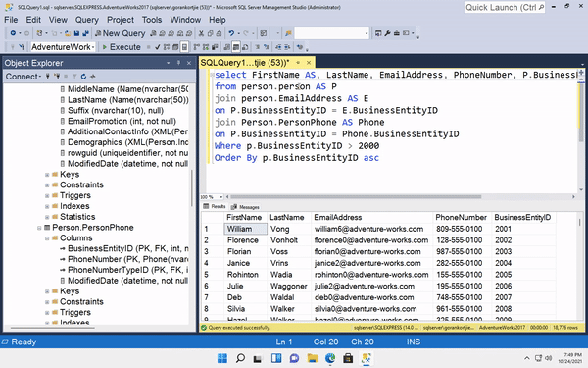
Task: Click the Filter funnel icon in Object Explorer
Action: click(x=74, y=77)
